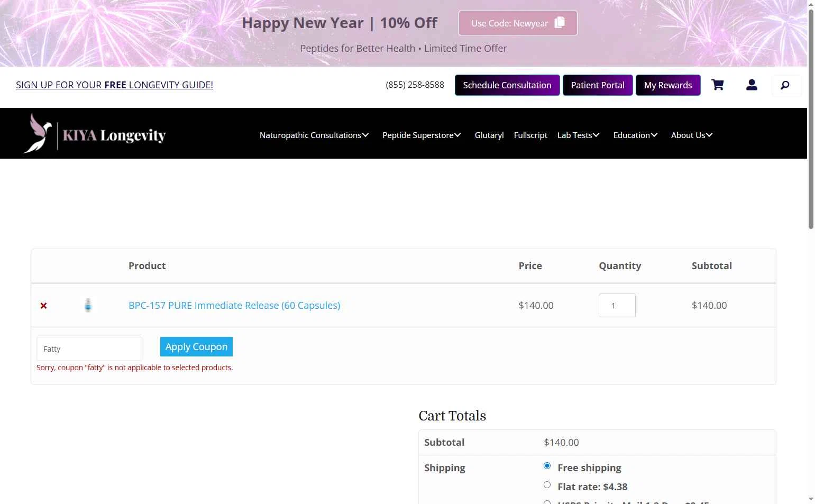This screenshot has width=815, height=504.
Task: Click the Happy New Year banner heading
Action: (340, 23)
